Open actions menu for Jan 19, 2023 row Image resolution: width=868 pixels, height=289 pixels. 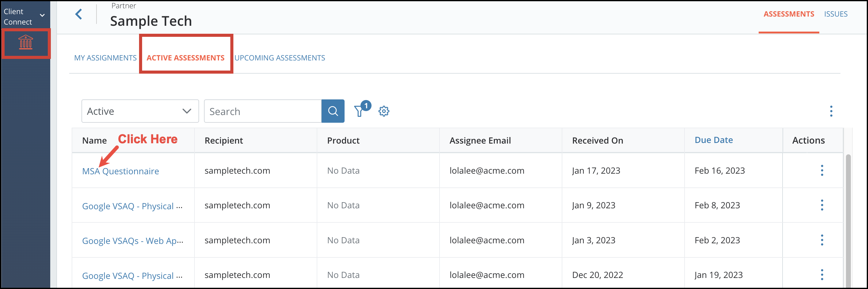click(x=822, y=275)
